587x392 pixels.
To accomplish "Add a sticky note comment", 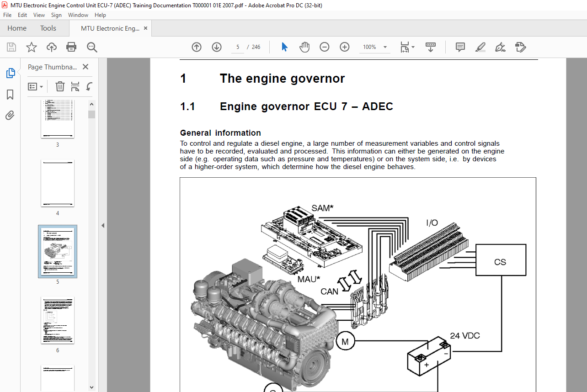I will pyautogui.click(x=460, y=47).
